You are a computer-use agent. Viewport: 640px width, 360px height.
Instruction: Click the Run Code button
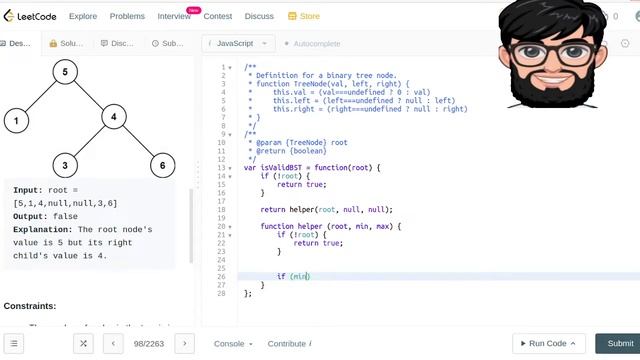pos(549,344)
